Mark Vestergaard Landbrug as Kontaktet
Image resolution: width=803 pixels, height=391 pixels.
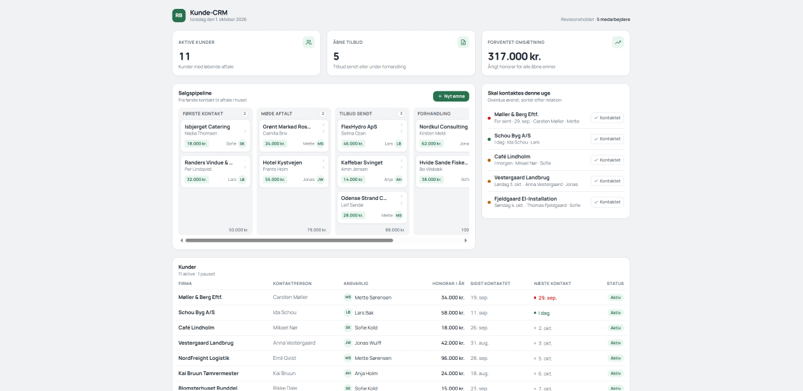(x=607, y=181)
